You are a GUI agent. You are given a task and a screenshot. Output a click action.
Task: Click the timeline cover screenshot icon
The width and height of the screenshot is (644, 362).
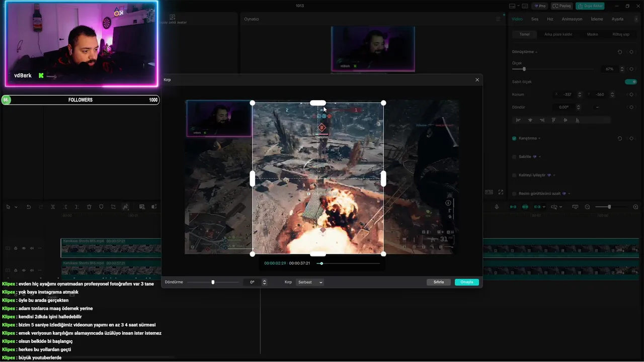click(575, 207)
